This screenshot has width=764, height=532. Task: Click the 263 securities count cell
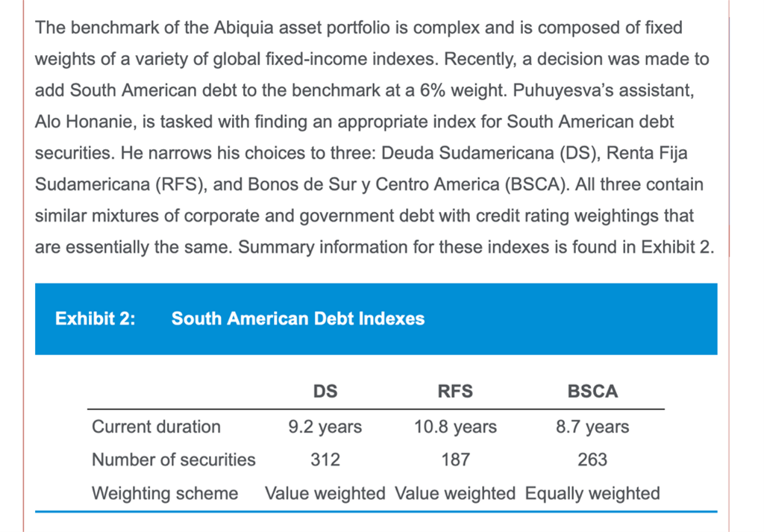click(x=592, y=460)
